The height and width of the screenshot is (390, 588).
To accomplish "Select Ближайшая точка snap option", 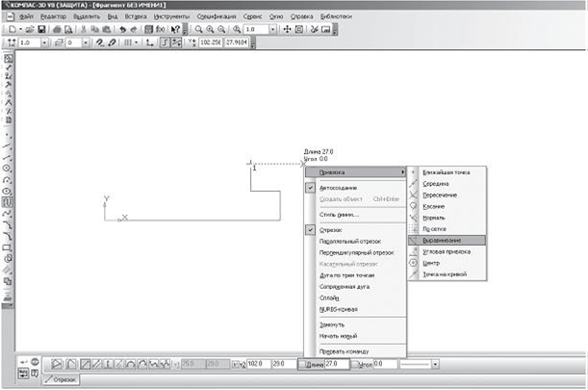I will click(447, 172).
